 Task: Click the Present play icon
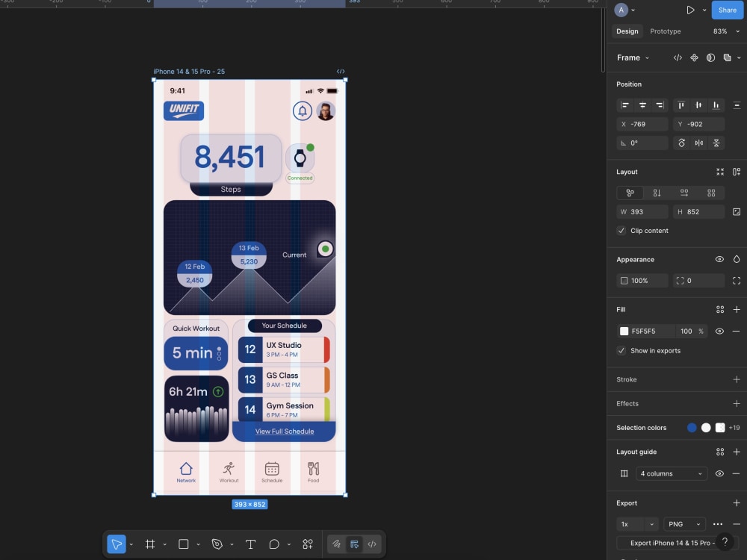690,10
